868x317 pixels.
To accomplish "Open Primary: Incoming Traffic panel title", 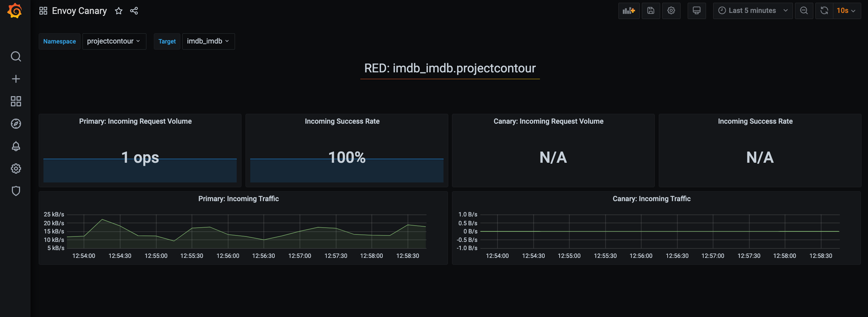I will (x=239, y=199).
